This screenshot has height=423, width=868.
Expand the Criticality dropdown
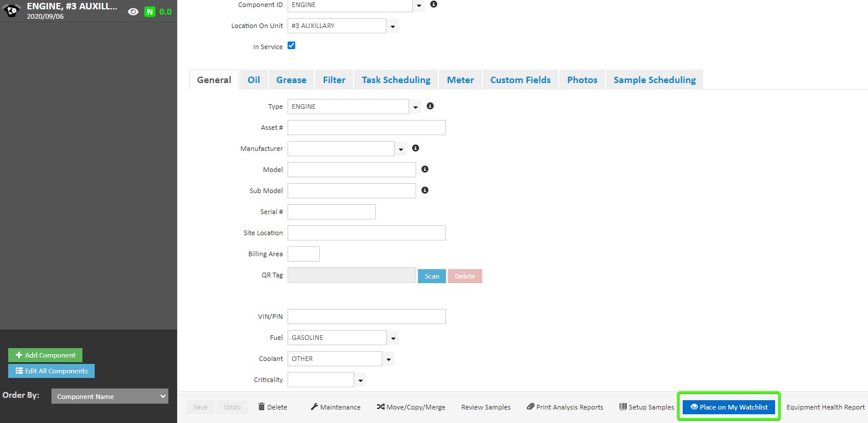pyautogui.click(x=361, y=380)
